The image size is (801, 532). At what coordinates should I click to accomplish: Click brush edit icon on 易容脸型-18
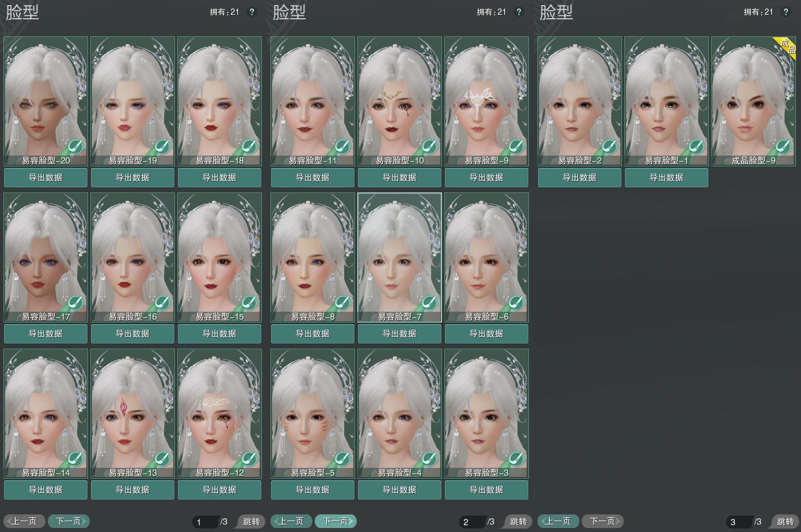coord(249,146)
